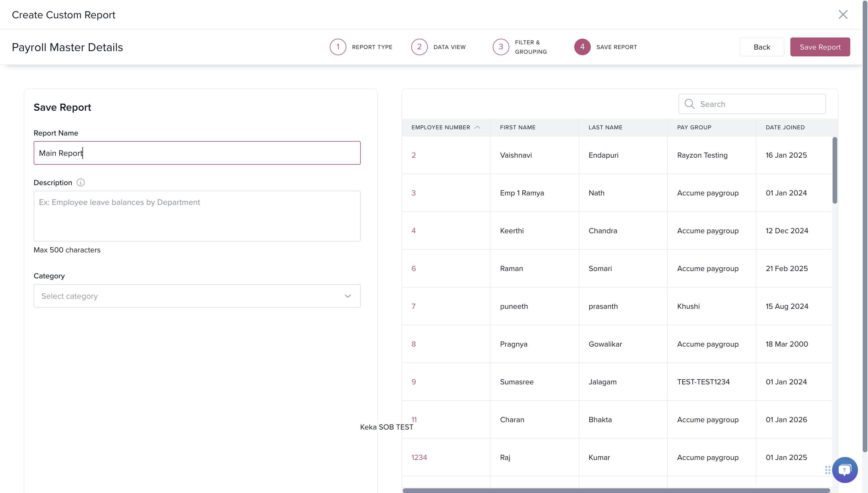
Task: Click the table Search field
Action: [x=752, y=104]
